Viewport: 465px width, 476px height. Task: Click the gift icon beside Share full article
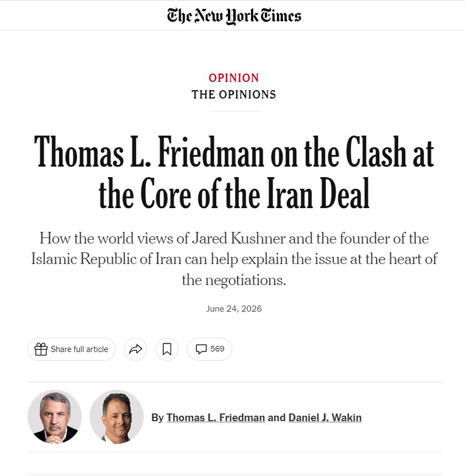click(41, 349)
